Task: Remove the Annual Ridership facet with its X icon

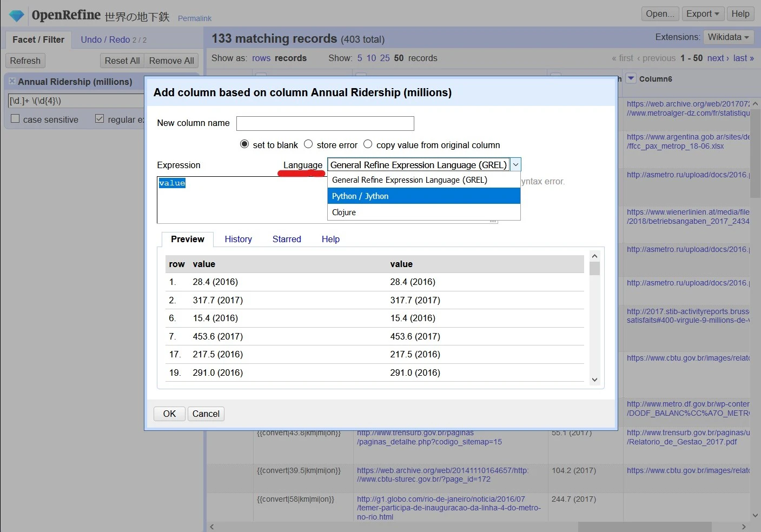Action: point(12,81)
